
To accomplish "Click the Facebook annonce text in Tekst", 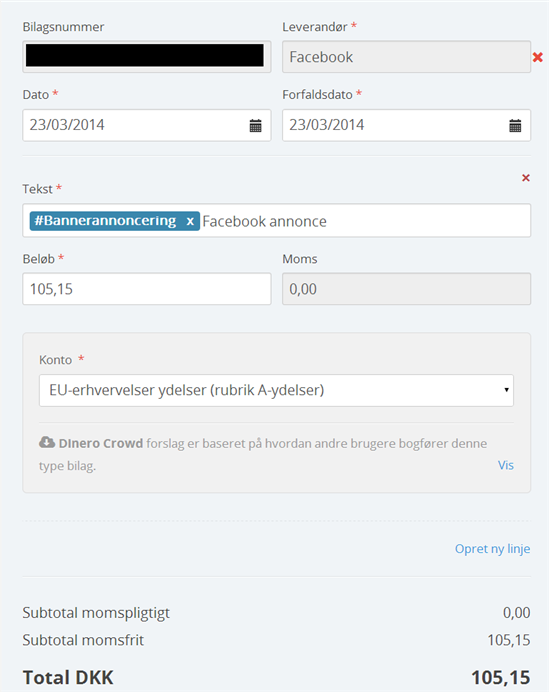I will [265, 221].
